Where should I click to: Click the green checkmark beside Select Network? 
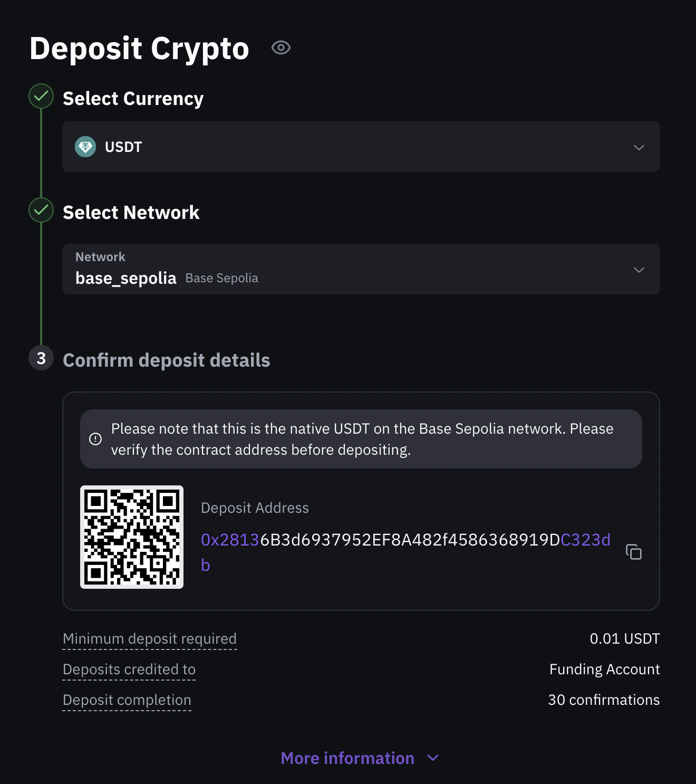(41, 210)
